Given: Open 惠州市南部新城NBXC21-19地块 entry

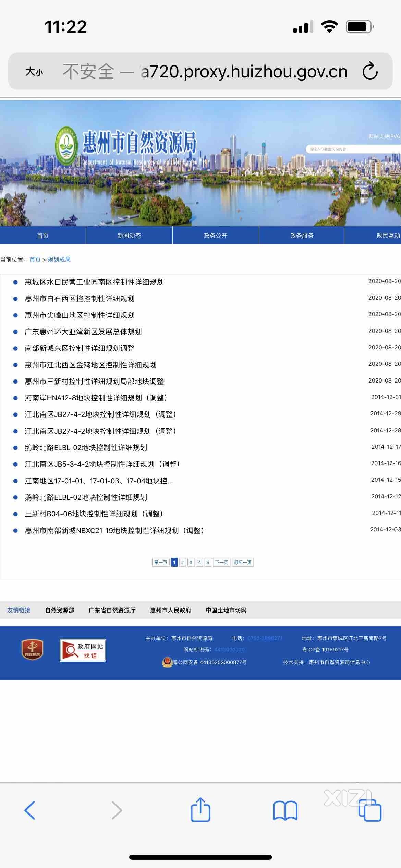Looking at the screenshot, I should 114,530.
